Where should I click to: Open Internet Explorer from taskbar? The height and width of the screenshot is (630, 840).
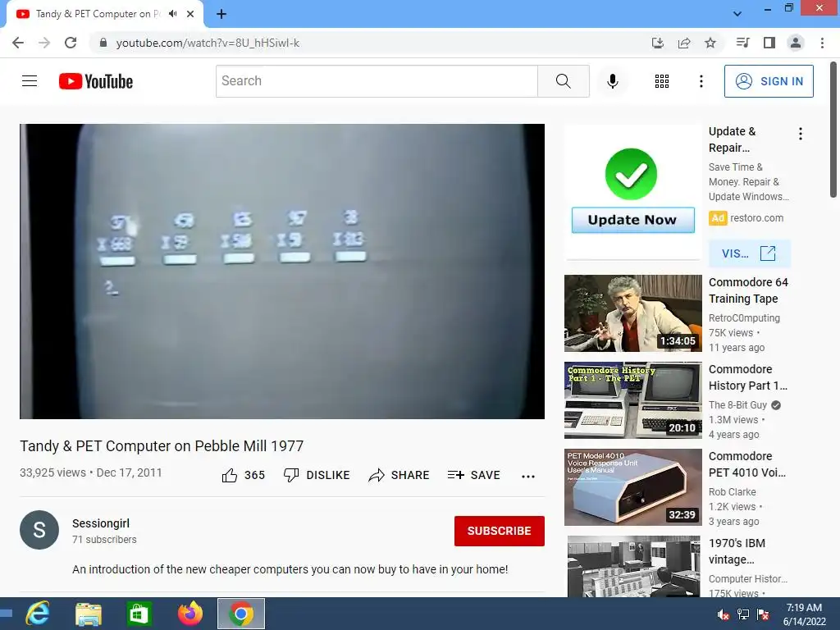pyautogui.click(x=37, y=614)
